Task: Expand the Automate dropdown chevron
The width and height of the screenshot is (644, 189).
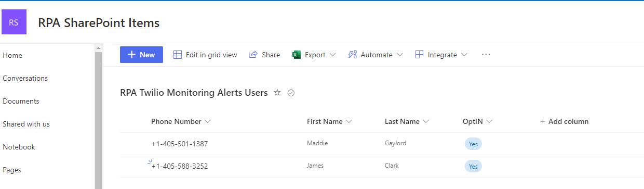Action: pyautogui.click(x=399, y=55)
